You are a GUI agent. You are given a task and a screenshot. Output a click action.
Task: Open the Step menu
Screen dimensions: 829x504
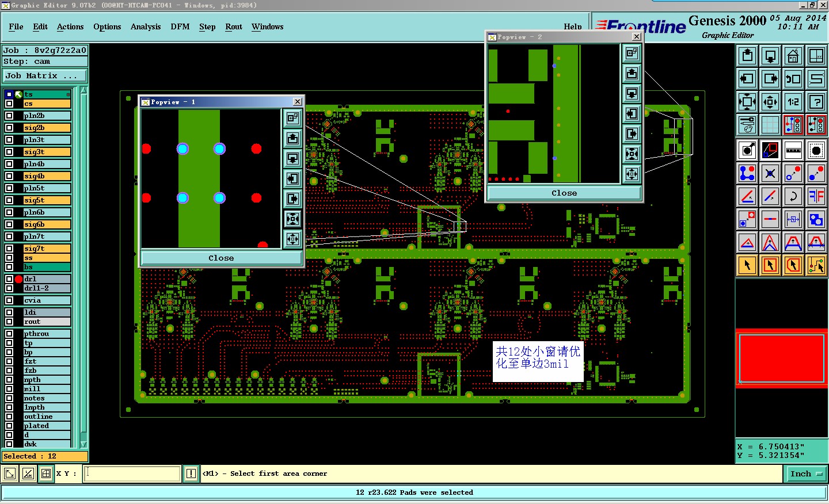pyautogui.click(x=207, y=26)
